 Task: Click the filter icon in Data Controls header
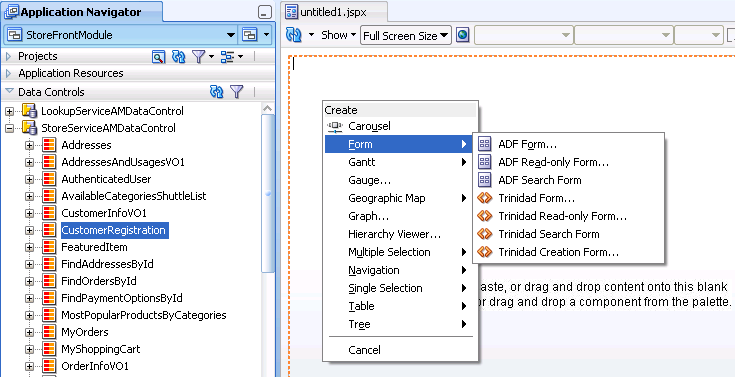237,92
